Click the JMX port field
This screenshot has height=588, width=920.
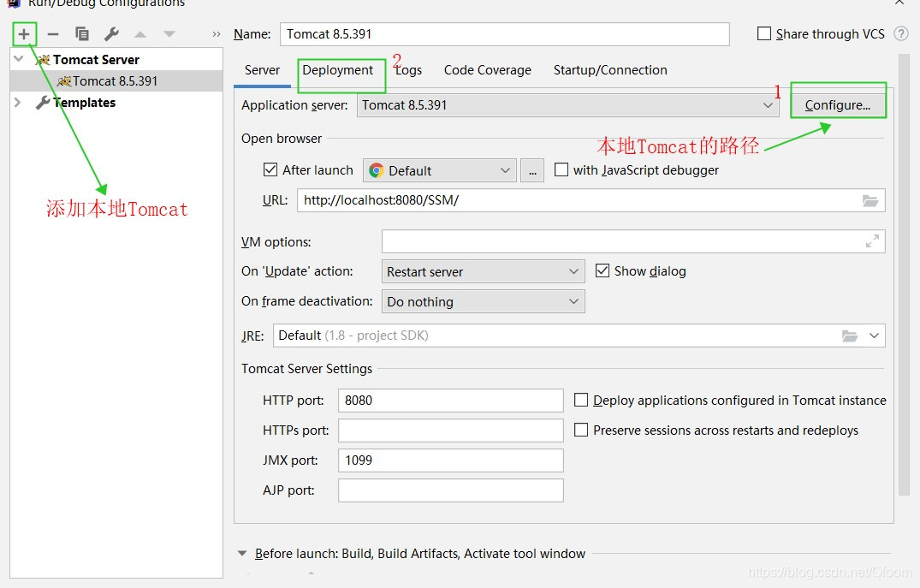[x=451, y=460]
